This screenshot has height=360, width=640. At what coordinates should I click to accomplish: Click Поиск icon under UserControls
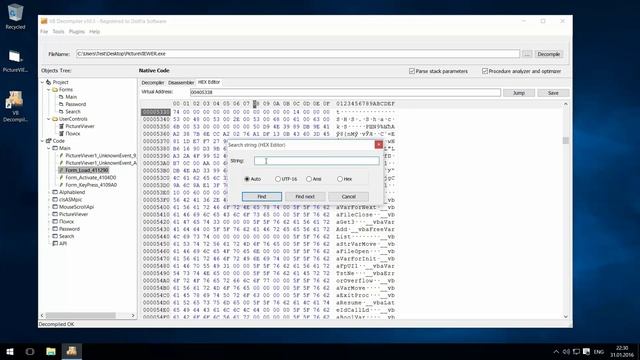(61, 133)
